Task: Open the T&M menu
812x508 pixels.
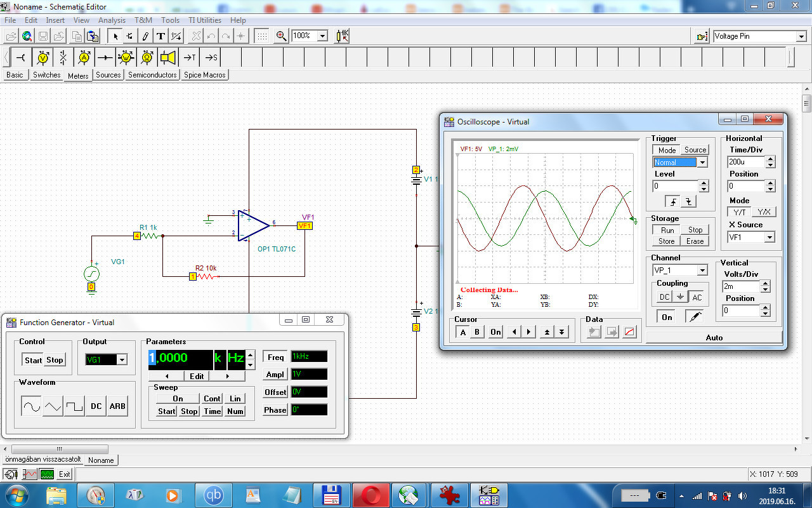Action: (143, 20)
